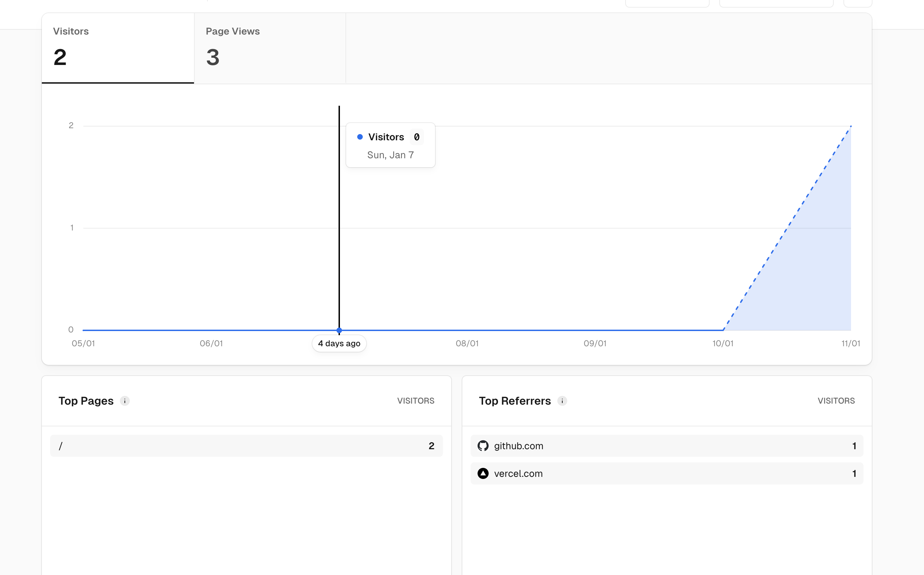Click the Top Pages info icon
The width and height of the screenshot is (924, 575).
point(125,401)
